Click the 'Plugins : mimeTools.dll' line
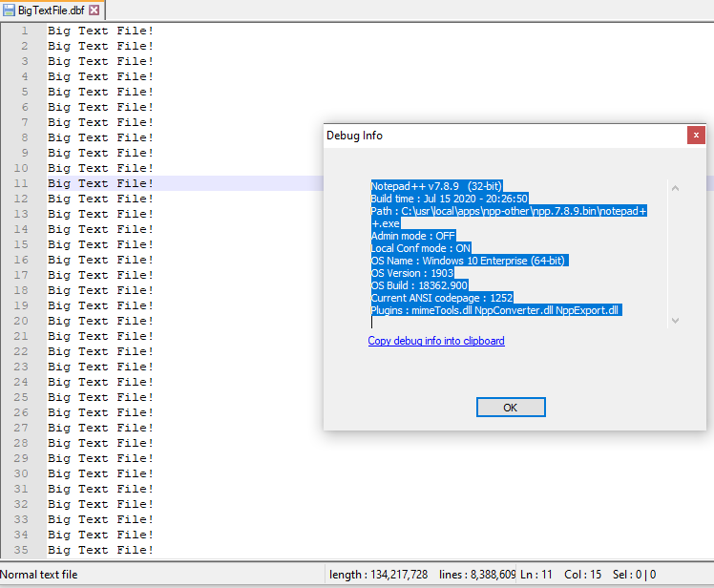This screenshot has width=714, height=588. click(494, 310)
